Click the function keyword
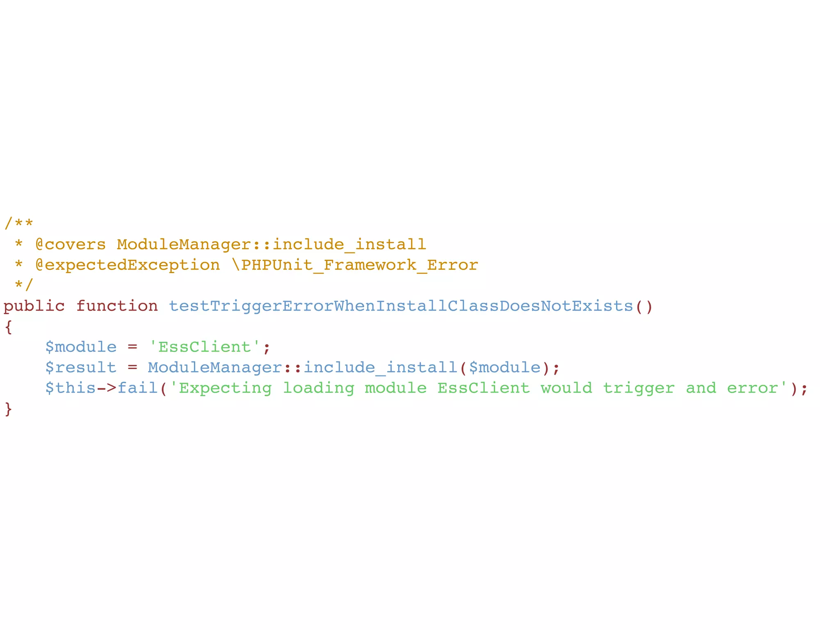Image resolution: width=840 pixels, height=630 pixels. tap(117, 306)
